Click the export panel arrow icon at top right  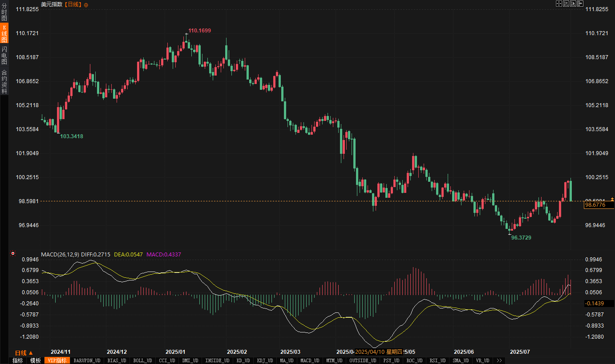click(x=580, y=4)
